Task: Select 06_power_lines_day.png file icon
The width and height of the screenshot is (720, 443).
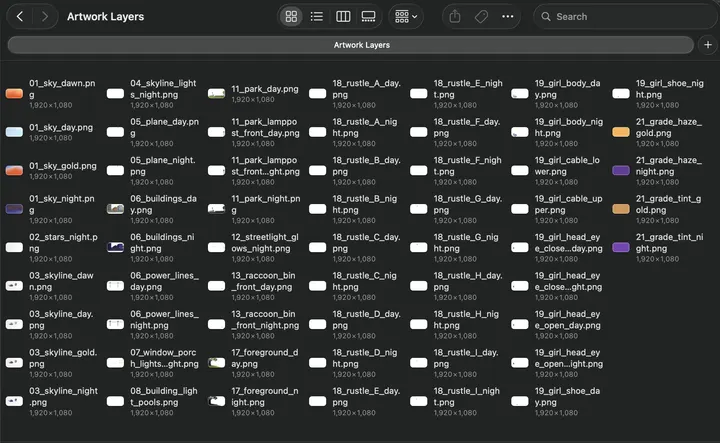Action: [x=115, y=286]
